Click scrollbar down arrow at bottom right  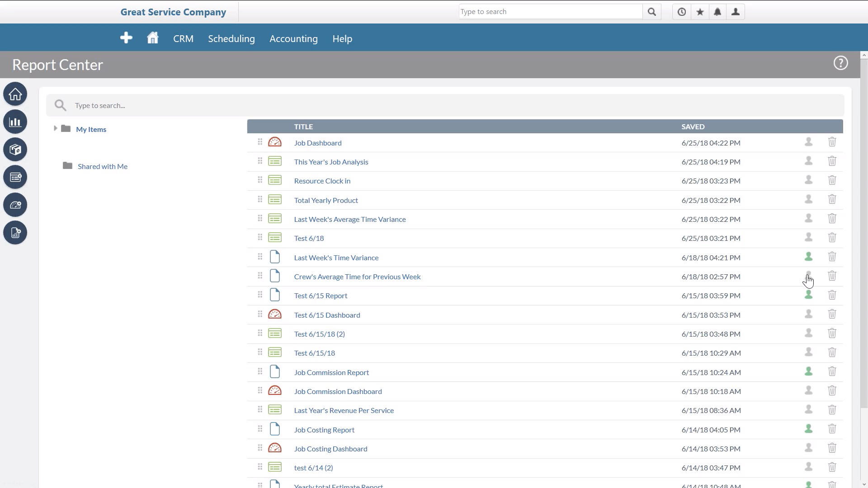coord(864,484)
